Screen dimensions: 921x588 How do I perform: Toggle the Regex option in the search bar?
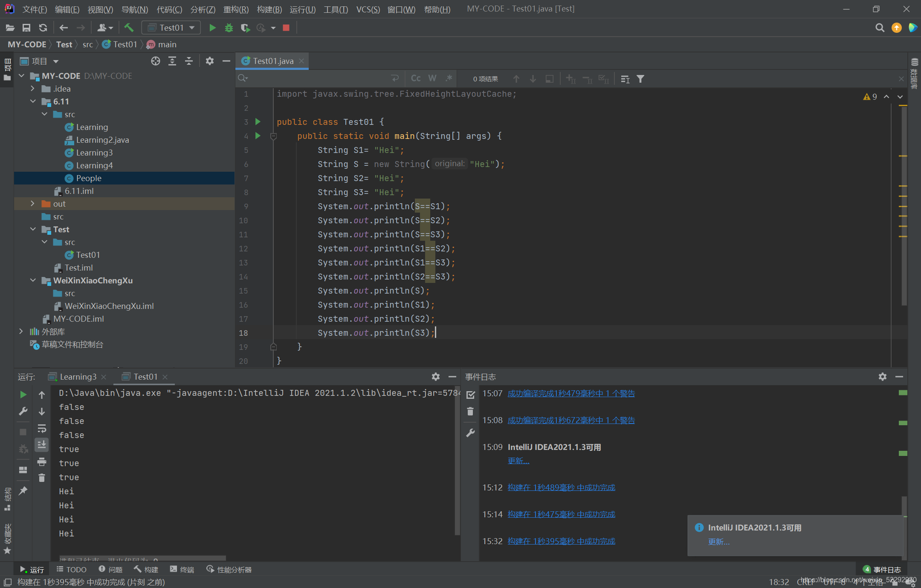pos(449,78)
